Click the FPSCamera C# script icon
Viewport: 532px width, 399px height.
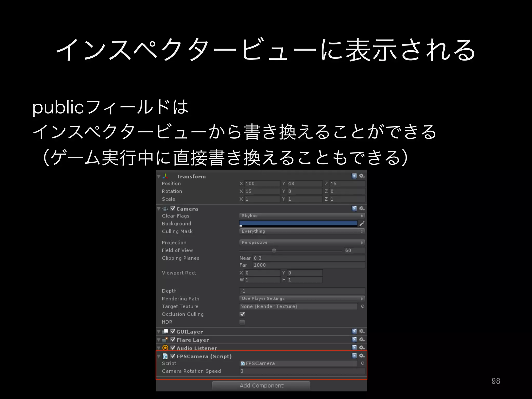(165, 356)
